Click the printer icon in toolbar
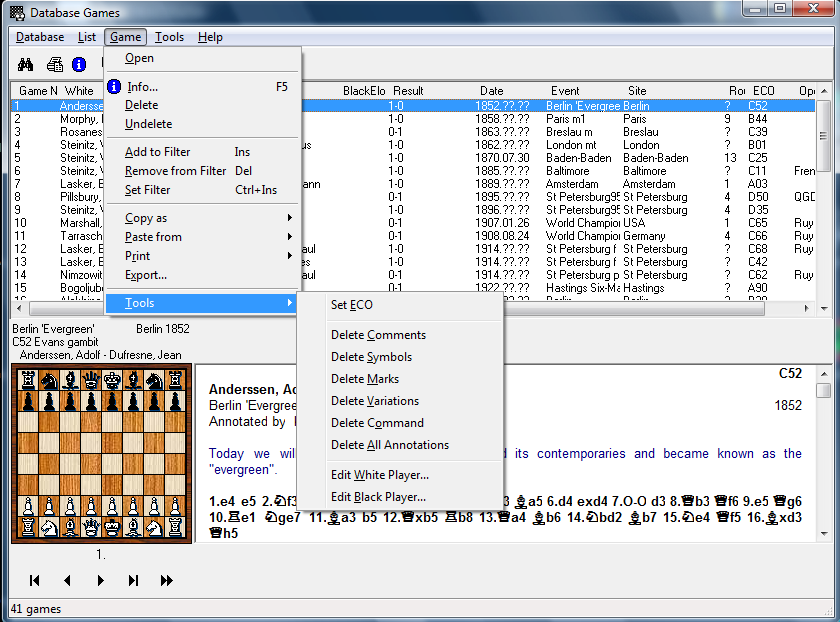 tap(55, 65)
